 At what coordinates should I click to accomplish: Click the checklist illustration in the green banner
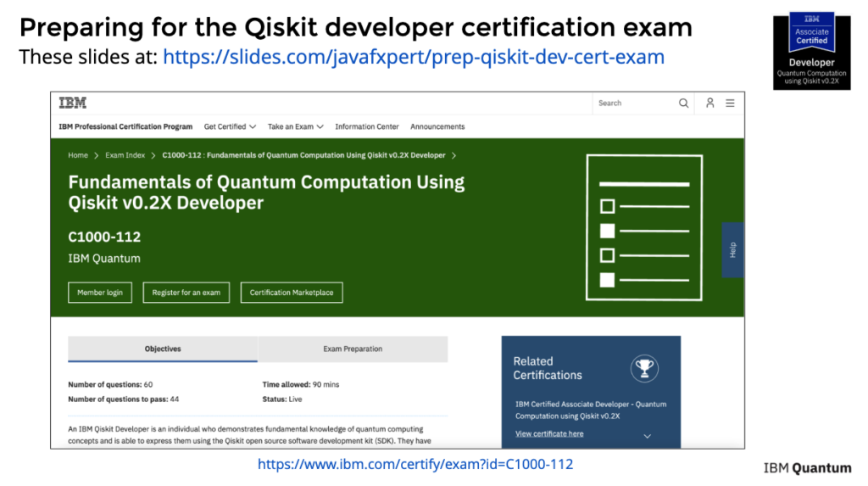[x=644, y=228]
